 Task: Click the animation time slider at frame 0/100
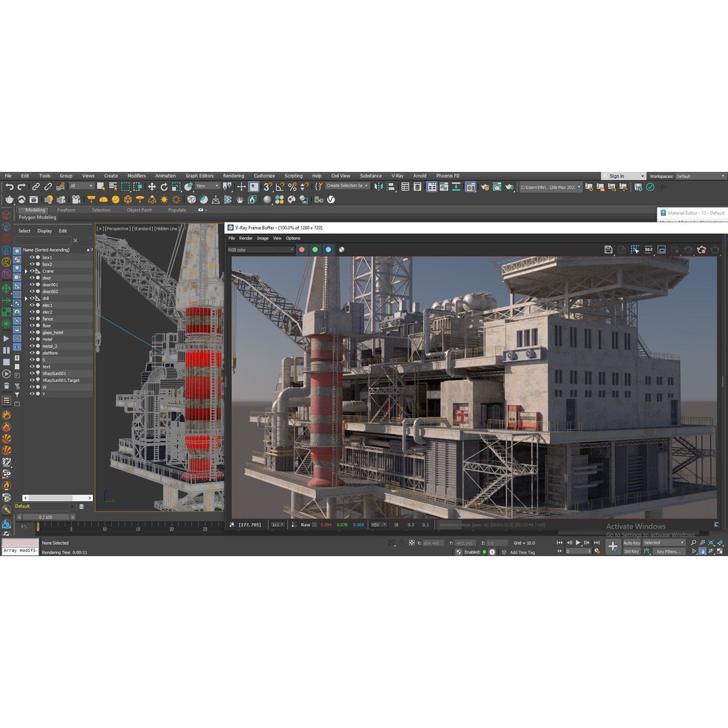pyautogui.click(x=46, y=517)
